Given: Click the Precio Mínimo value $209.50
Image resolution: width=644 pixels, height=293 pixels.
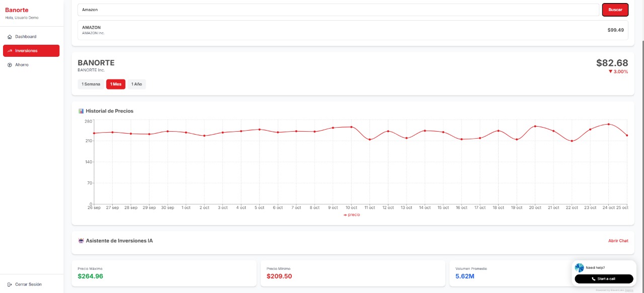Looking at the screenshot, I should click(279, 276).
